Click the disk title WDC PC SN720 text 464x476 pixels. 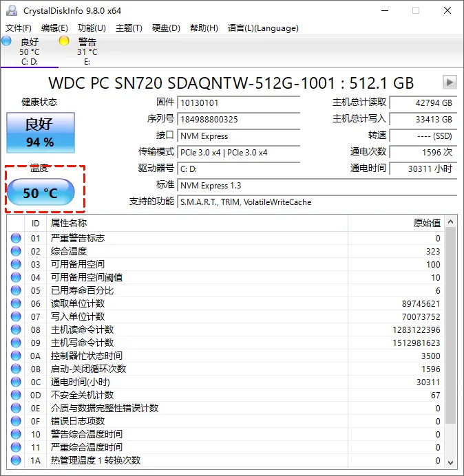coord(231,83)
